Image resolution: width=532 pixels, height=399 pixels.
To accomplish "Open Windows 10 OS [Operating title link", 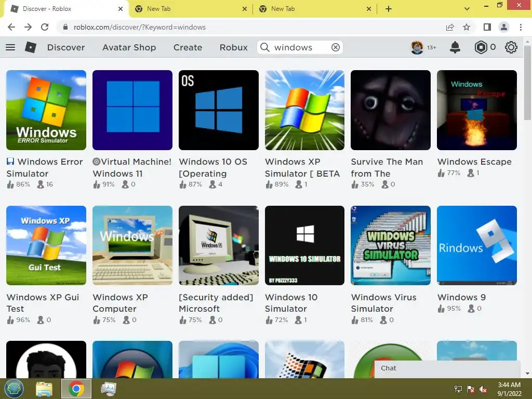I will (213, 168).
